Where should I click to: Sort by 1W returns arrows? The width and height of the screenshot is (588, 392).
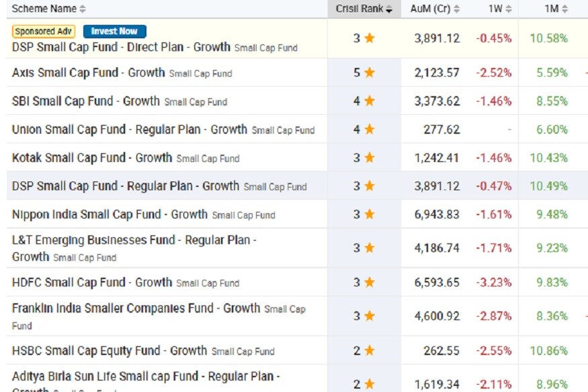509,9
